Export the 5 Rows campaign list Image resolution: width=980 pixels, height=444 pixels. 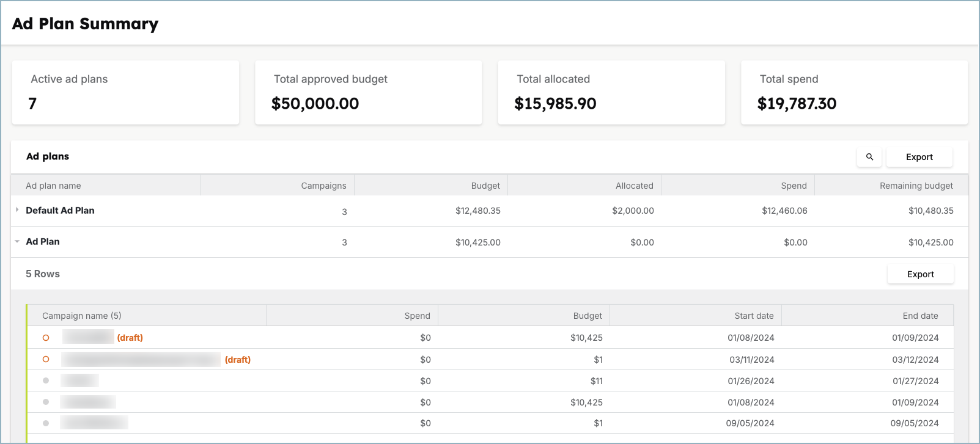coord(921,274)
